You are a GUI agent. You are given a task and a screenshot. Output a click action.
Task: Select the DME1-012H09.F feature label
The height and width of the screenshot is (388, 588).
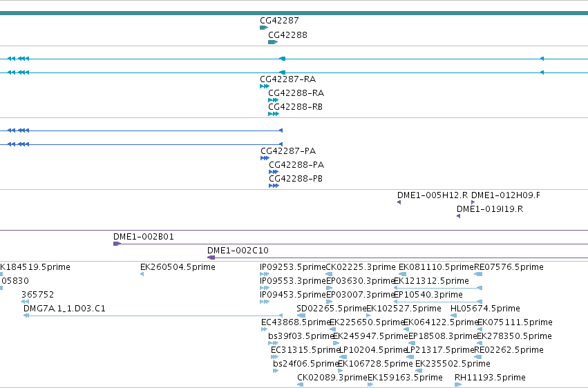pos(506,195)
